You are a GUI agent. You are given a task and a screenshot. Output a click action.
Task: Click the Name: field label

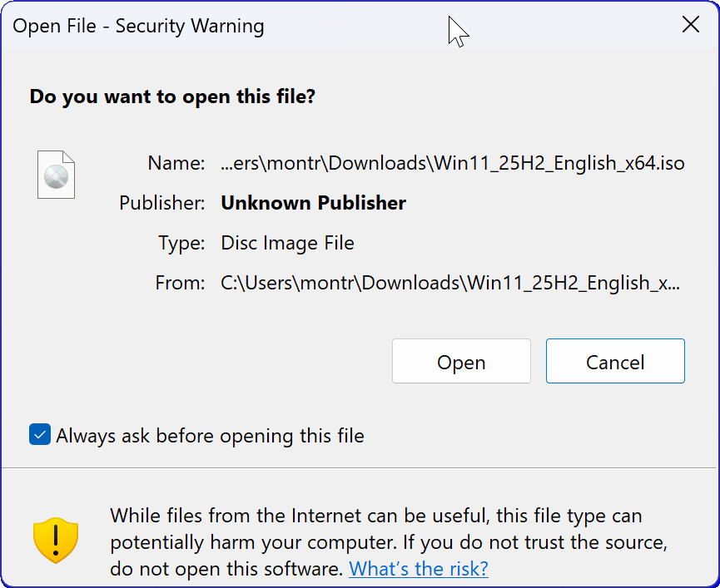coord(176,163)
